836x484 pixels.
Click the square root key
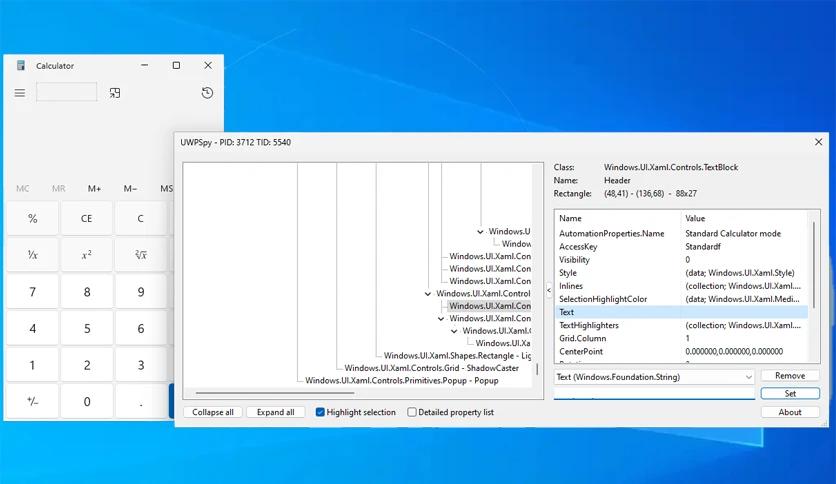click(140, 255)
